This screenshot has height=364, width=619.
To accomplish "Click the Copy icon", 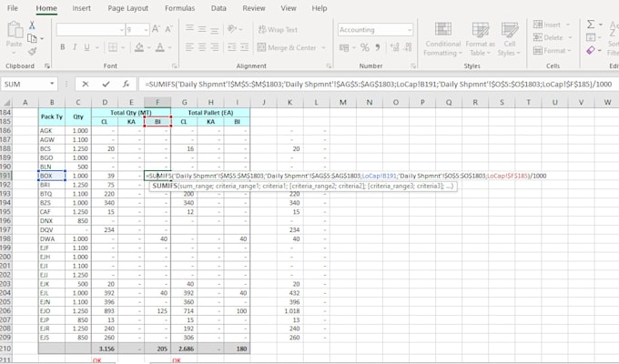I will point(32,38).
